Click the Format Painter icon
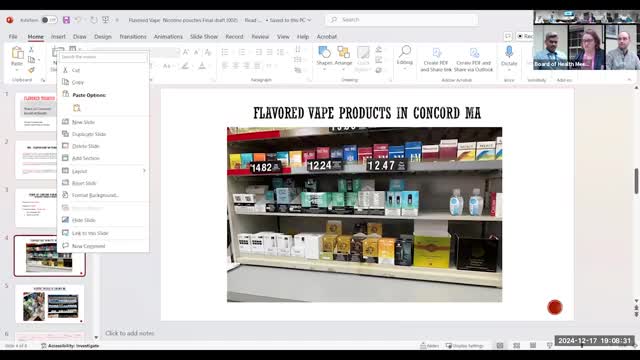The image size is (640, 360). [31, 69]
